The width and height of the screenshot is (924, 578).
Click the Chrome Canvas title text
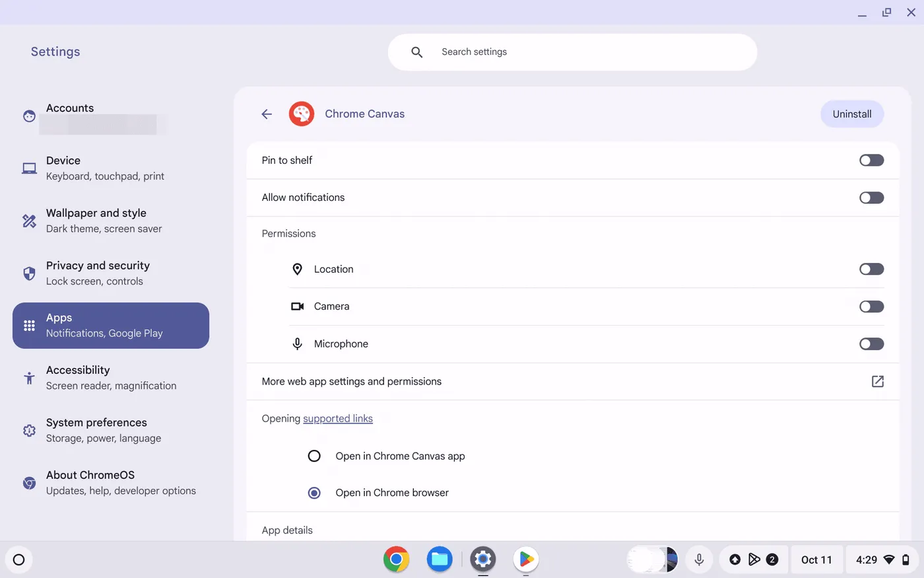(x=365, y=114)
